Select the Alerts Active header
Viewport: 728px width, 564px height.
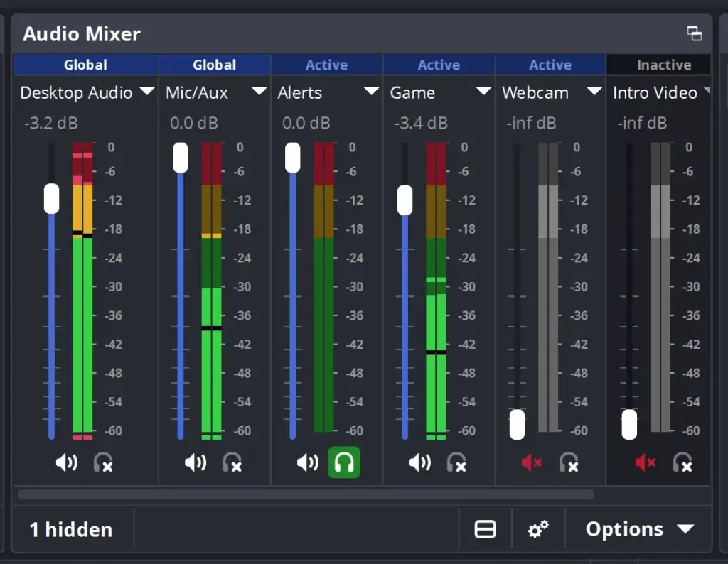click(327, 65)
